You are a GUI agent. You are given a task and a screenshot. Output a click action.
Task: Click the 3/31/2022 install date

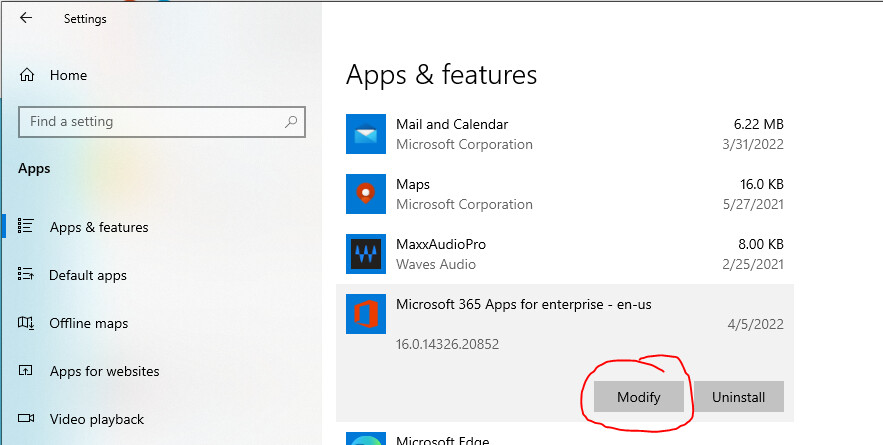point(753,144)
